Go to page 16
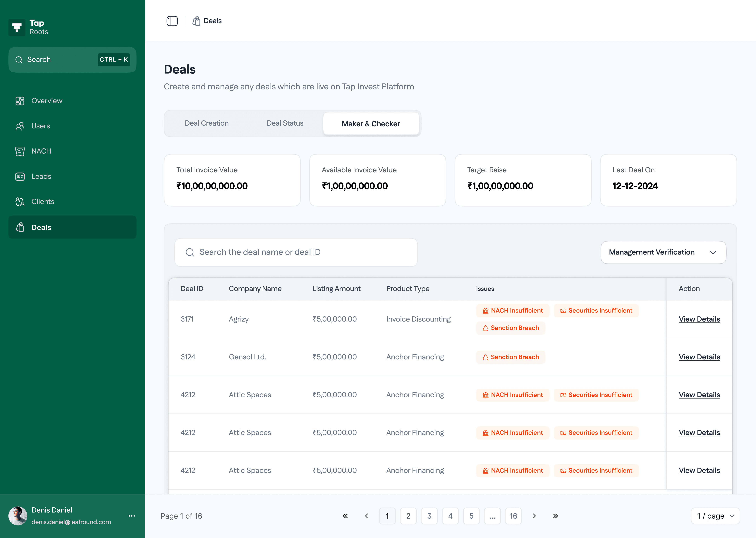This screenshot has width=756, height=538. pos(513,516)
